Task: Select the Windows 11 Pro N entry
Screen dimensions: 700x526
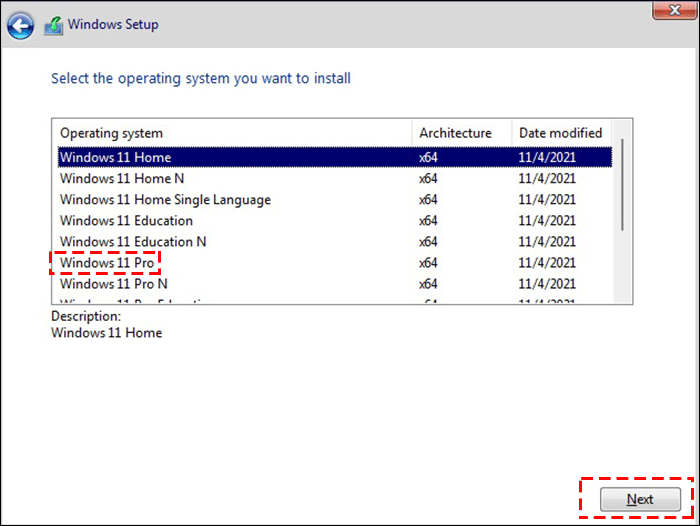Action: click(114, 284)
